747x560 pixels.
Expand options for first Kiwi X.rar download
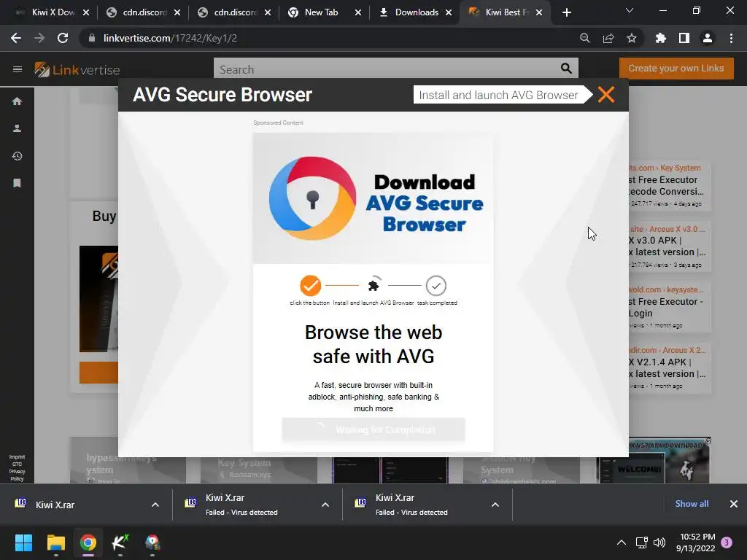point(155,505)
